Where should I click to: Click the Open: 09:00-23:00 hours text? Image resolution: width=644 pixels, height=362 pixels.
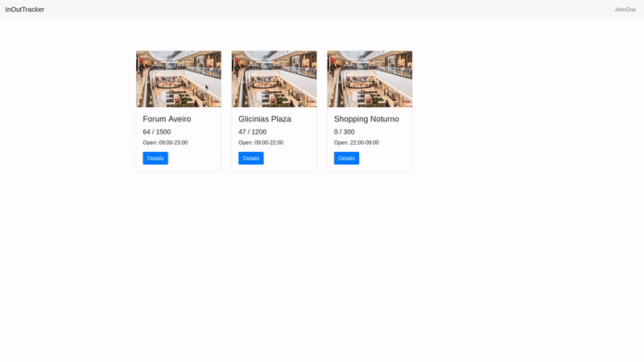[165, 143]
